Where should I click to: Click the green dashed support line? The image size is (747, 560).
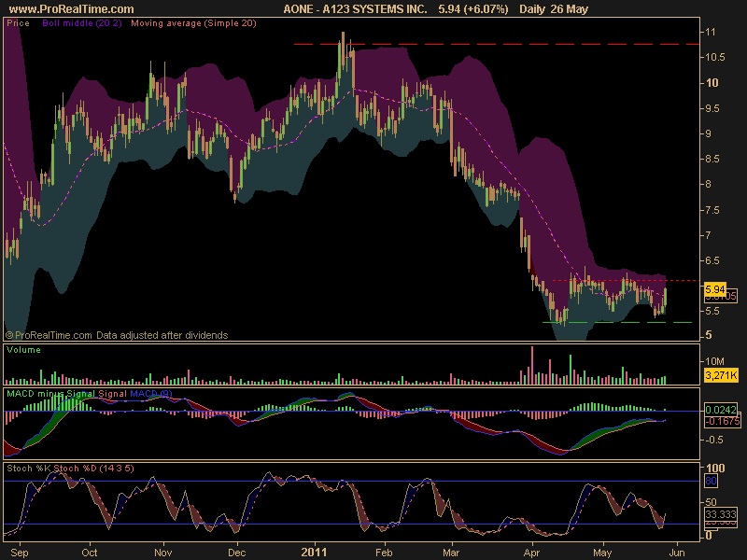pyautogui.click(x=617, y=322)
